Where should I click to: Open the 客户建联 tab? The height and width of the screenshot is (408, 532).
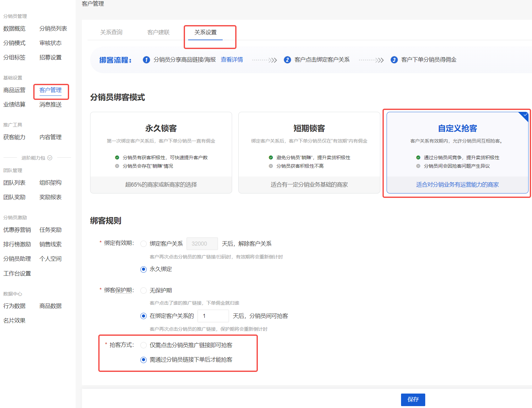[x=158, y=32]
